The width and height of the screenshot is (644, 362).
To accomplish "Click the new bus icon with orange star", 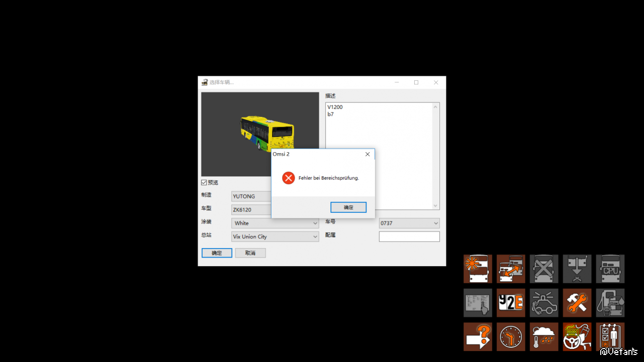I will tap(478, 269).
